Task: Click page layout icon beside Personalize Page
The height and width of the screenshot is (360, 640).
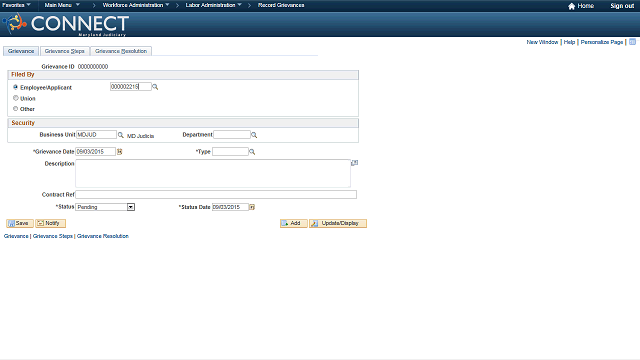Action: 632,42
